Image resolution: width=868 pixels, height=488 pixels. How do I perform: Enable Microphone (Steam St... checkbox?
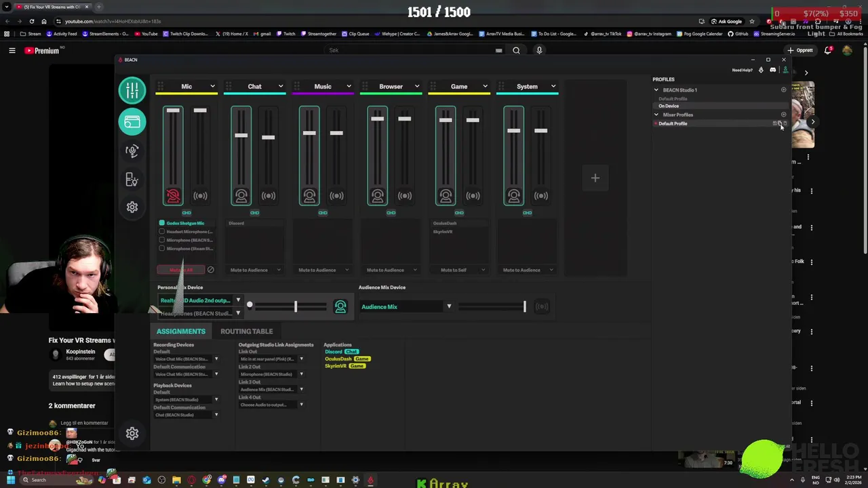click(162, 249)
